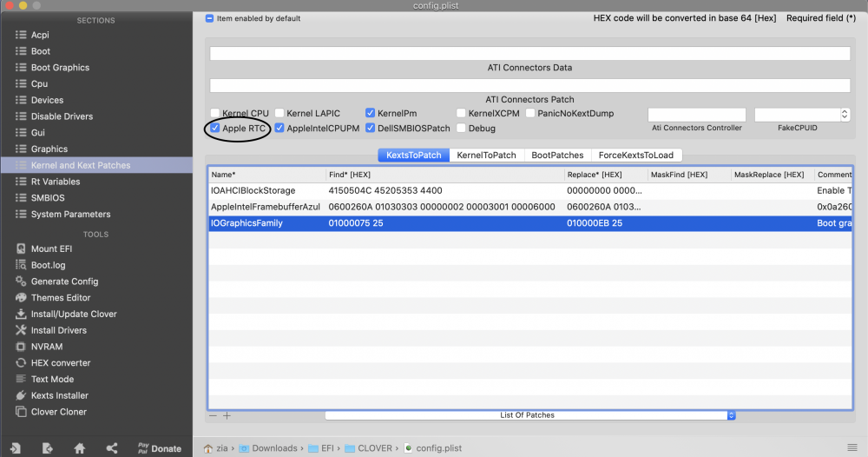Open the List Of Patches dropdown
Screen dimensions: 868x457
click(x=530, y=416)
